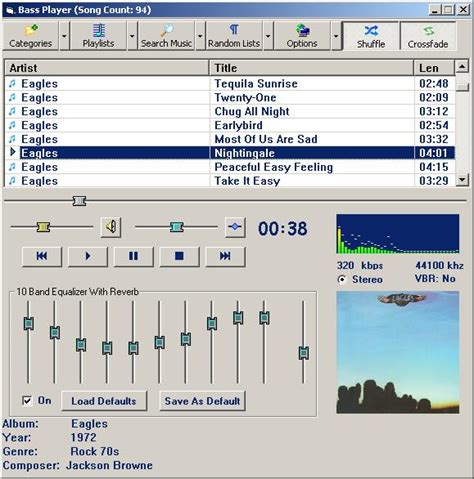Click Load Defaults button
The height and width of the screenshot is (479, 474).
click(x=104, y=401)
